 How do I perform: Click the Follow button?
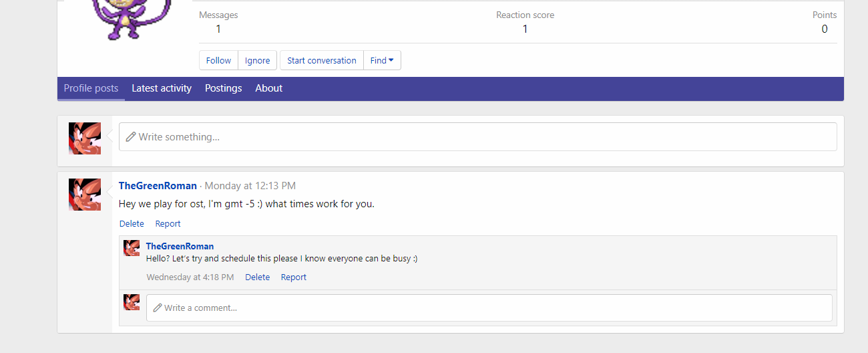(218, 60)
